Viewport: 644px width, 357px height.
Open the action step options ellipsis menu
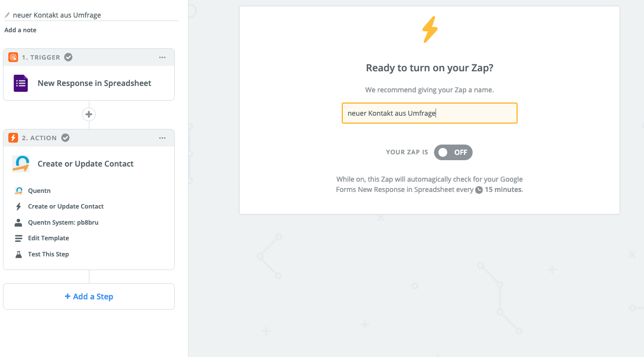click(x=162, y=138)
